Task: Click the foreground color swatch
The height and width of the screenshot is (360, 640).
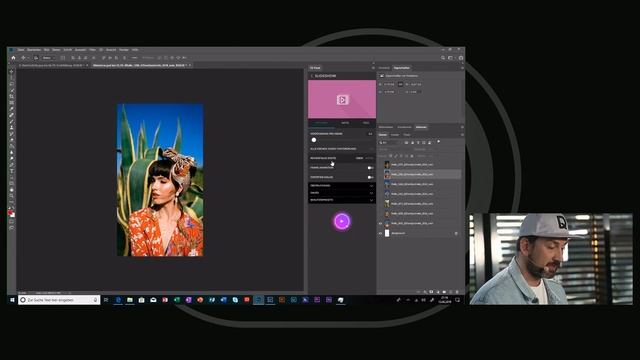Action: pos(11,212)
